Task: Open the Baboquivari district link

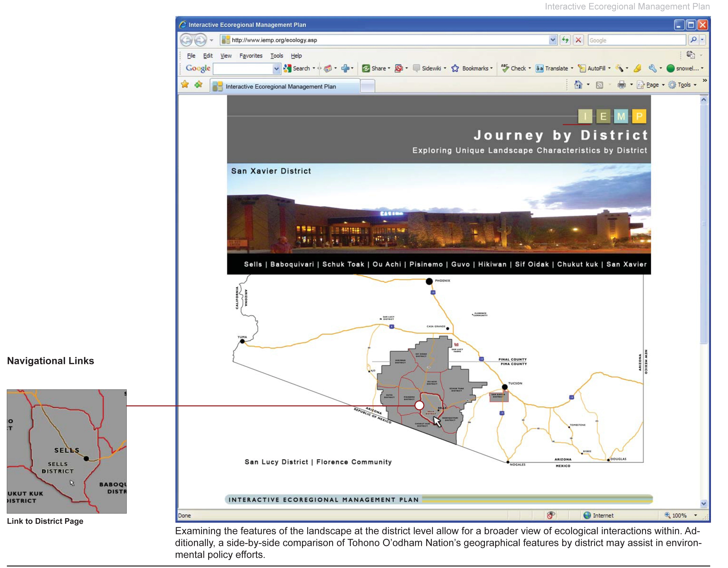Action: click(292, 265)
